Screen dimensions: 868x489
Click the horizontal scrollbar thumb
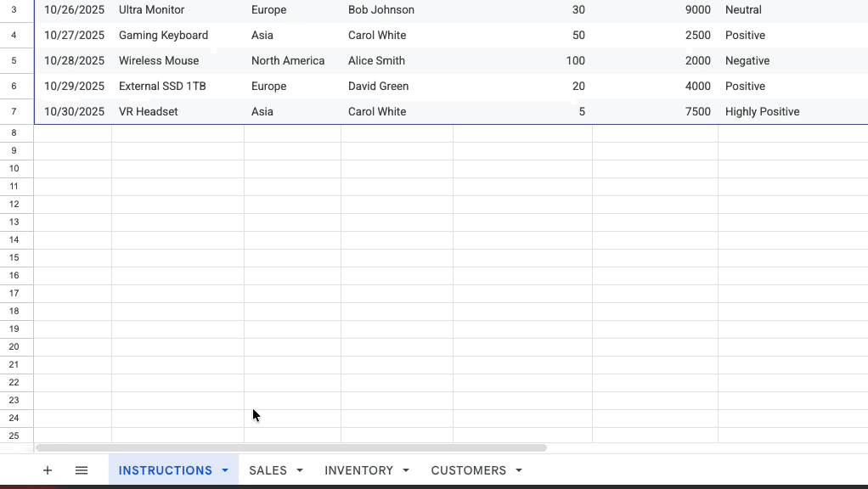(291, 447)
